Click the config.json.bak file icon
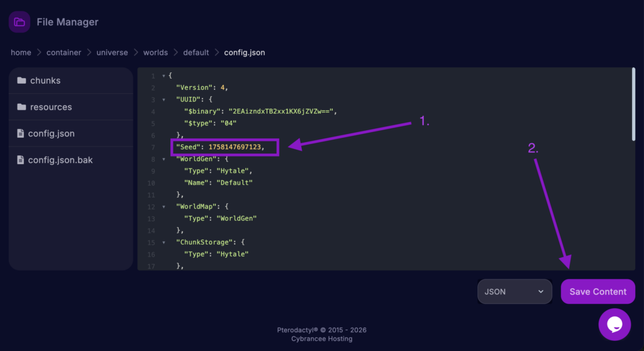The width and height of the screenshot is (644, 351). [21, 160]
